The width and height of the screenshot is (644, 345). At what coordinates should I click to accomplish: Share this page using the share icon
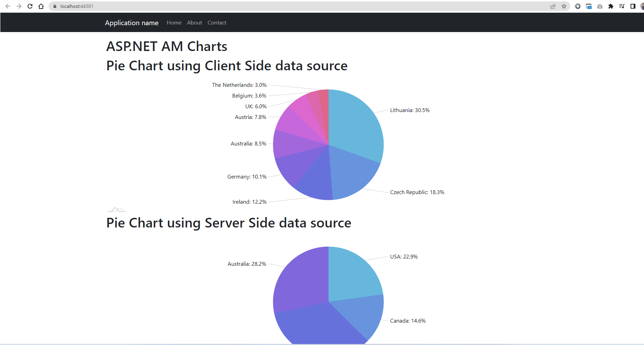coord(553,6)
